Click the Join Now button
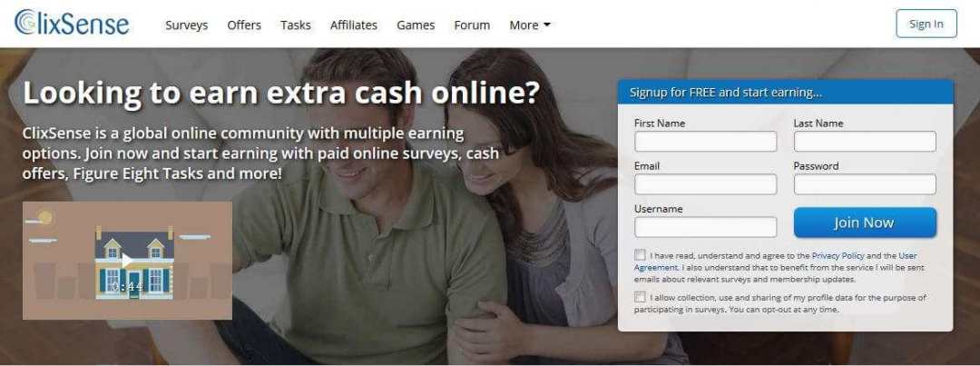Screen dimensions: 980x366 [x=865, y=223]
